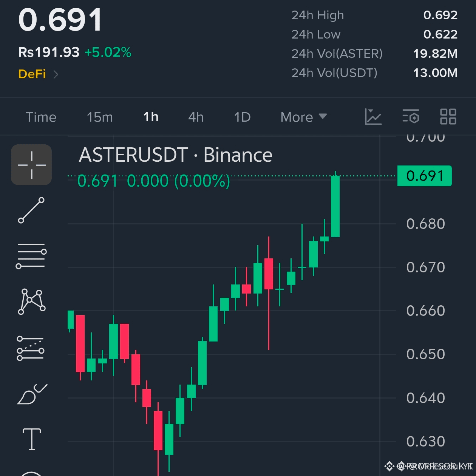The width and height of the screenshot is (476, 476).
Task: Click the Rs191.93 price text
Action: point(49,52)
